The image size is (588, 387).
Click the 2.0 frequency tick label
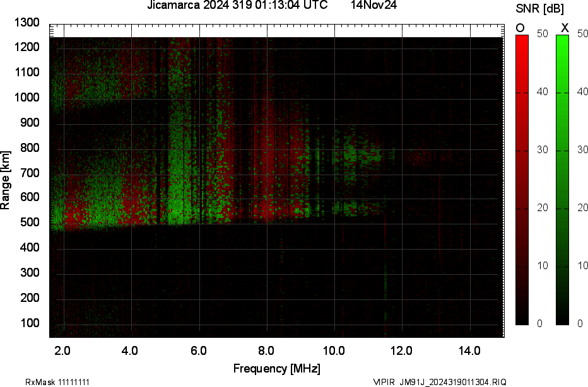pos(62,350)
